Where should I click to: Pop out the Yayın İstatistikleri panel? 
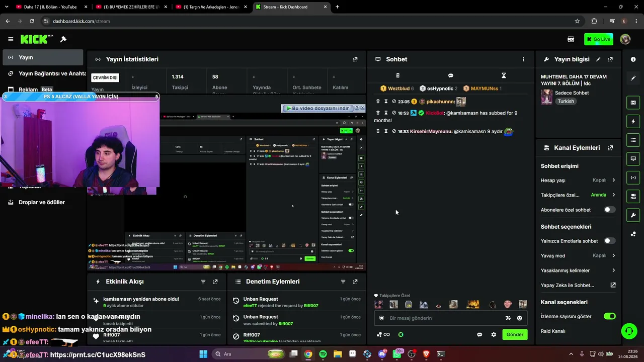pyautogui.click(x=355, y=59)
